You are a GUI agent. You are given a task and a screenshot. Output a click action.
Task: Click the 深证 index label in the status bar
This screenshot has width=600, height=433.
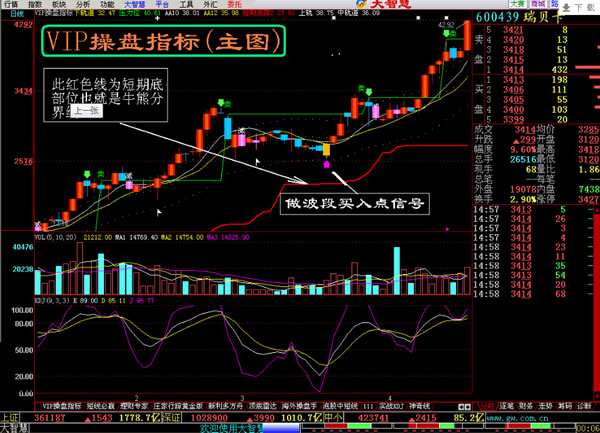tap(171, 418)
